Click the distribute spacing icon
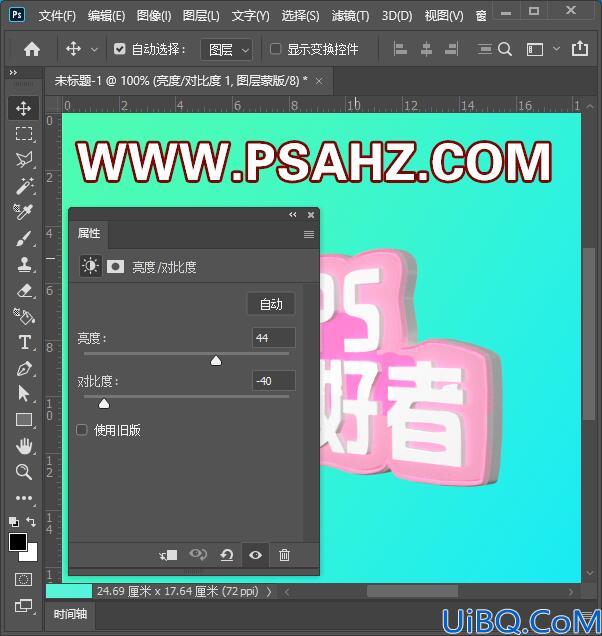Viewport: 602px width, 636px height. coord(484,49)
